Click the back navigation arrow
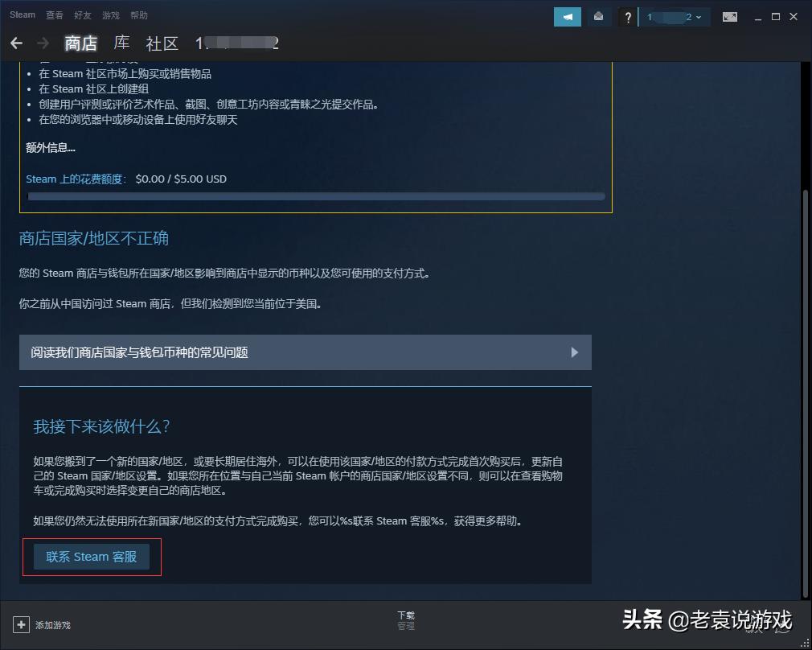The height and width of the screenshot is (650, 812). (16, 43)
